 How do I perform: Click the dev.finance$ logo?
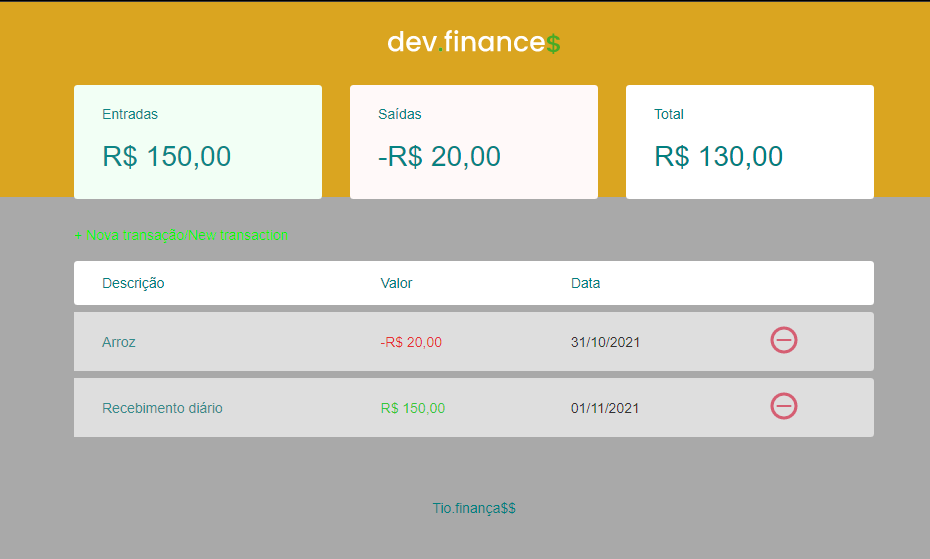point(473,42)
